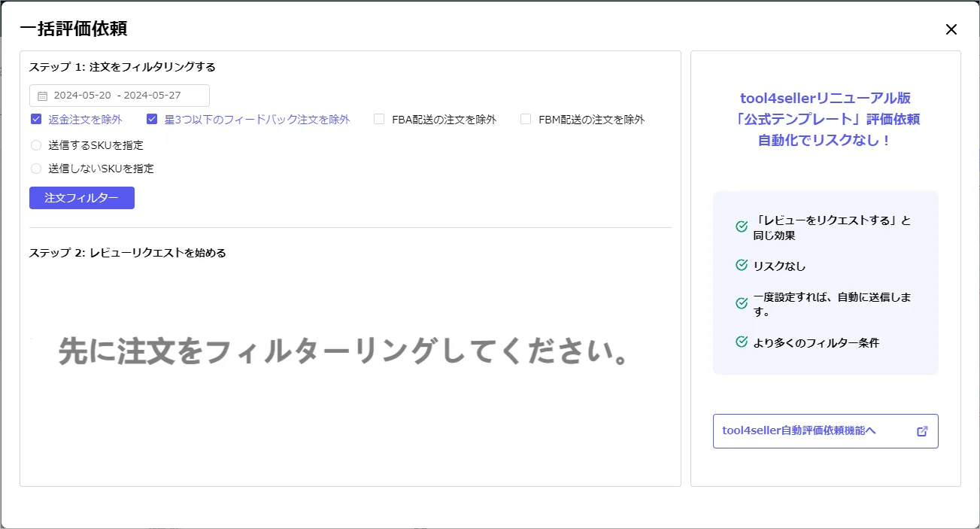Select 送信するSKUを指定 radio button
Screen dimensions: 980x529
(x=36, y=145)
